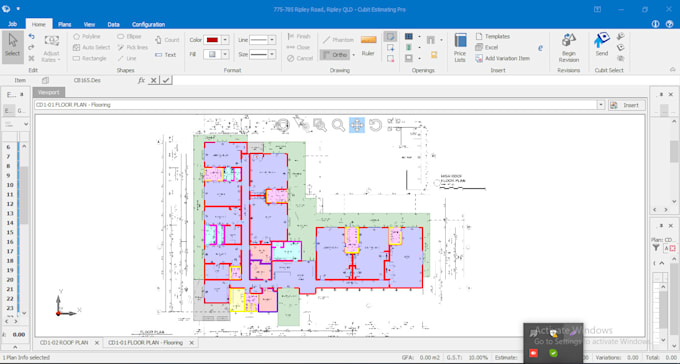Open the Quick Access toolbar dropdown
This screenshot has width=680, height=364.
[18, 9]
